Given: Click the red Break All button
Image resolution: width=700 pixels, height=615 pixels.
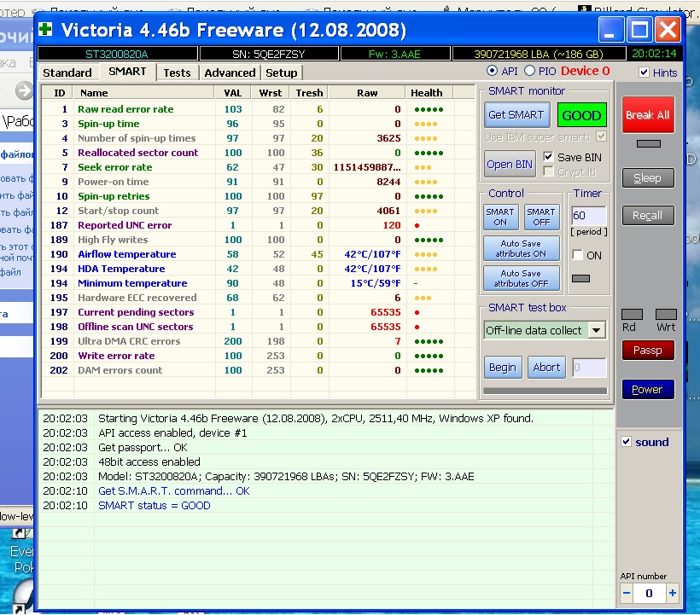Looking at the screenshot, I should 648,115.
